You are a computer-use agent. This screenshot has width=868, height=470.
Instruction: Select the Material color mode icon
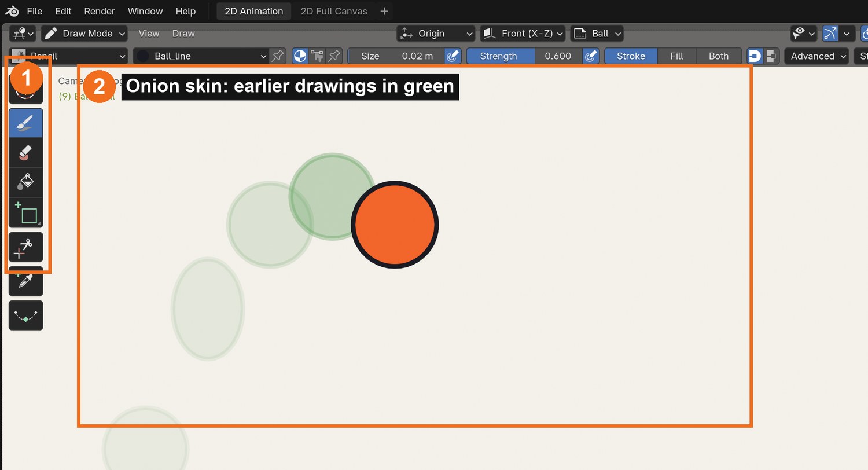tap(300, 56)
